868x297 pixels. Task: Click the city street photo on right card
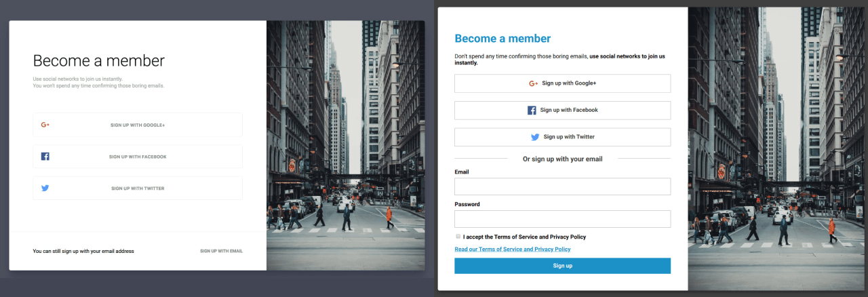[778, 148]
